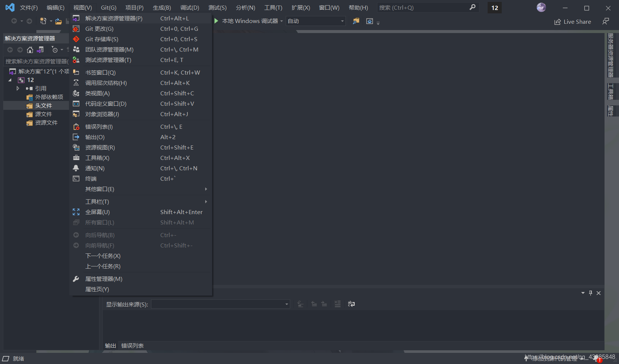
Task: Click the 搜索 (Ctrl+Q) search box
Action: click(x=428, y=7)
